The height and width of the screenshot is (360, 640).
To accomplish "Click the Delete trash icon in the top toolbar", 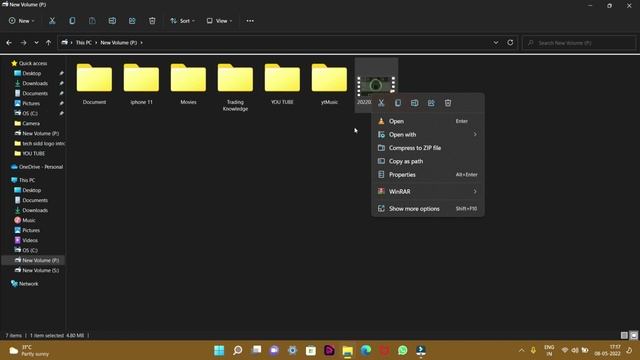I will point(152,21).
